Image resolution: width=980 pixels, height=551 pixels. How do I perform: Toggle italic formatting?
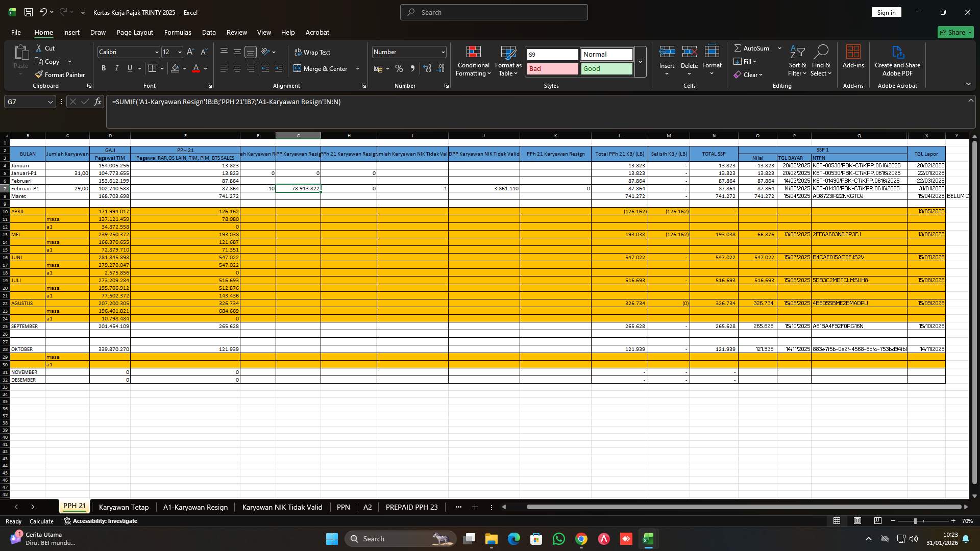(116, 68)
